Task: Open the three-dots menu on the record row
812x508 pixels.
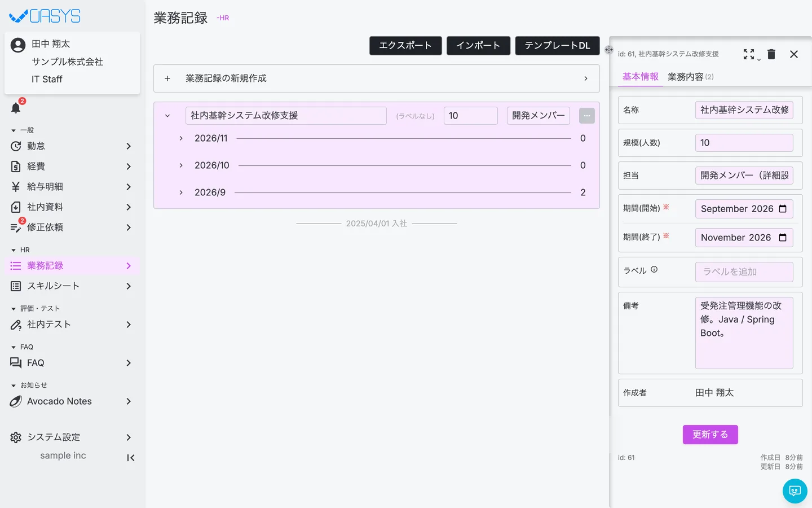Action: tap(587, 116)
